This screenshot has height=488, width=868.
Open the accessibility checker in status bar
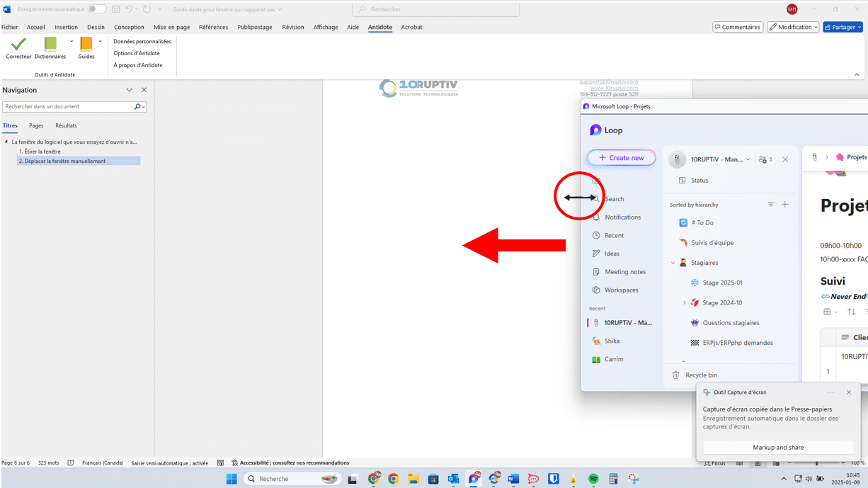pos(290,463)
